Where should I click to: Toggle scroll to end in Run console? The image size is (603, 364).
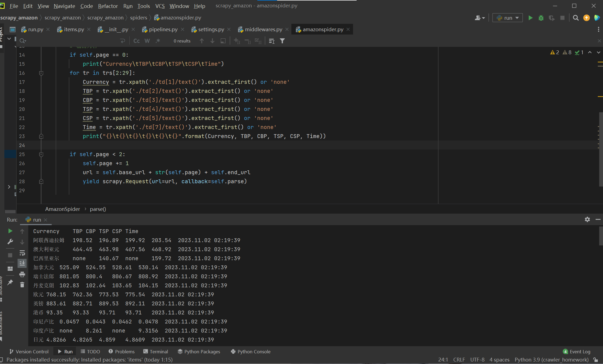pyautogui.click(x=22, y=263)
